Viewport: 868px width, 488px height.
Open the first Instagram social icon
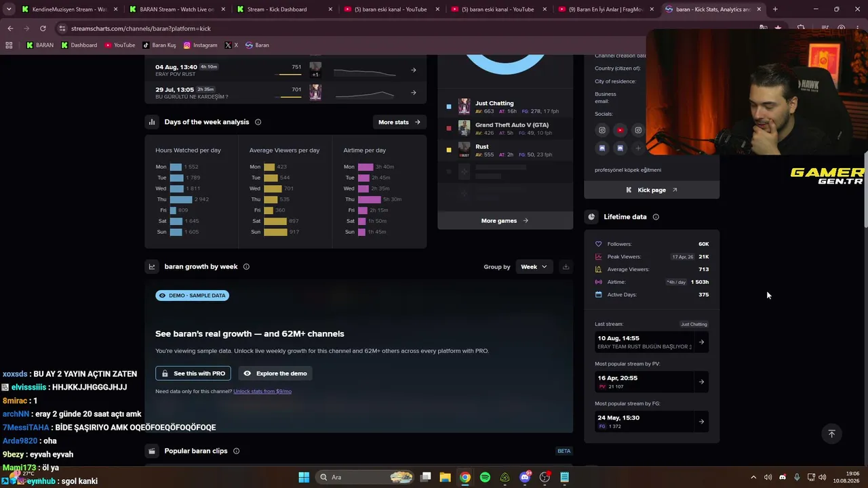click(x=601, y=130)
